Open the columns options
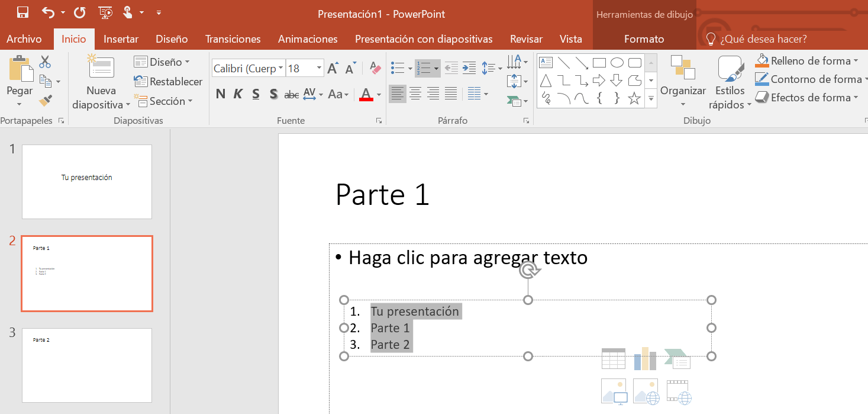 (477, 94)
